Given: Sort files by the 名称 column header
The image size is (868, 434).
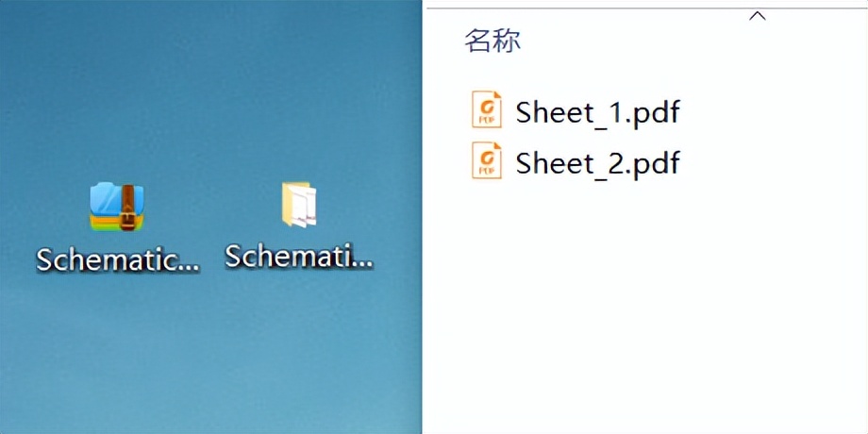Looking at the screenshot, I should (492, 42).
